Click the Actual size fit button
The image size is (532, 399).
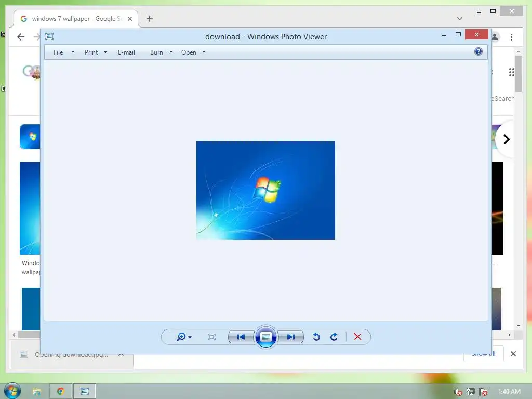212,337
